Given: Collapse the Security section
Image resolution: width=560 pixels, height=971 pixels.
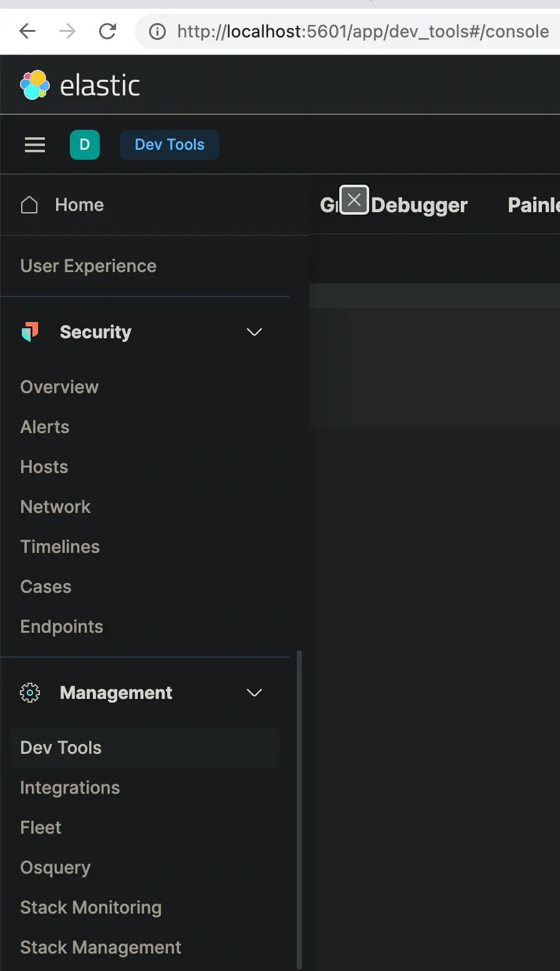Looking at the screenshot, I should 254,332.
